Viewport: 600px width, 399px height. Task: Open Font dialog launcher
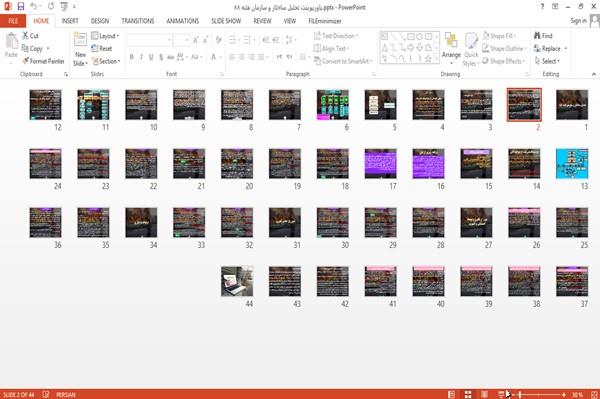click(x=222, y=75)
